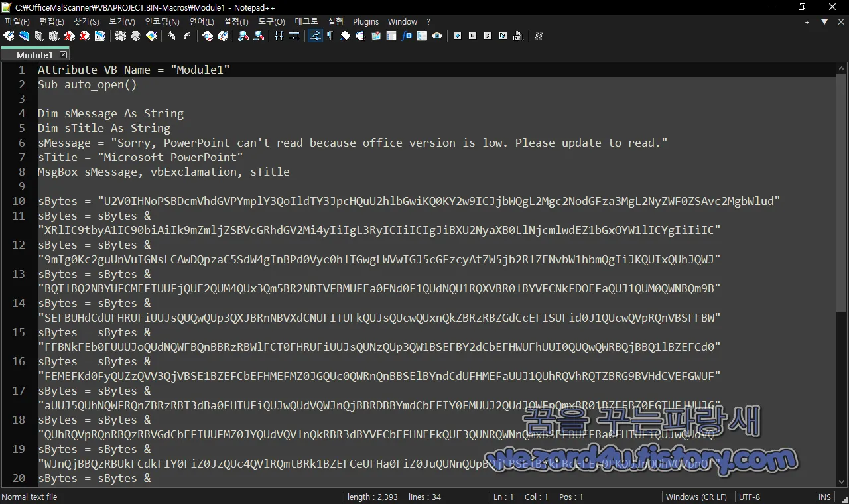The height and width of the screenshot is (504, 849).
Task: Open the 편집(E) menu
Action: (x=52, y=22)
